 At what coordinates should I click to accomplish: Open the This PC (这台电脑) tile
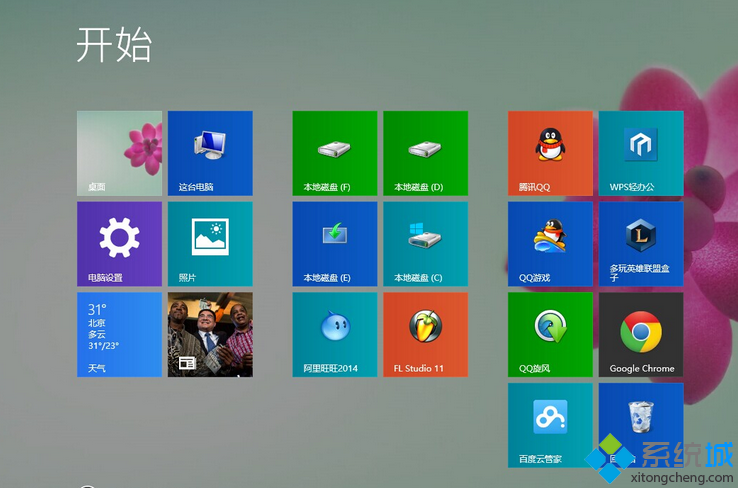click(x=210, y=153)
